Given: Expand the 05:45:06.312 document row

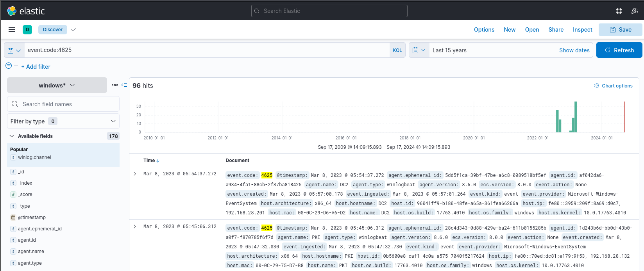Looking at the screenshot, I should click(x=135, y=226).
